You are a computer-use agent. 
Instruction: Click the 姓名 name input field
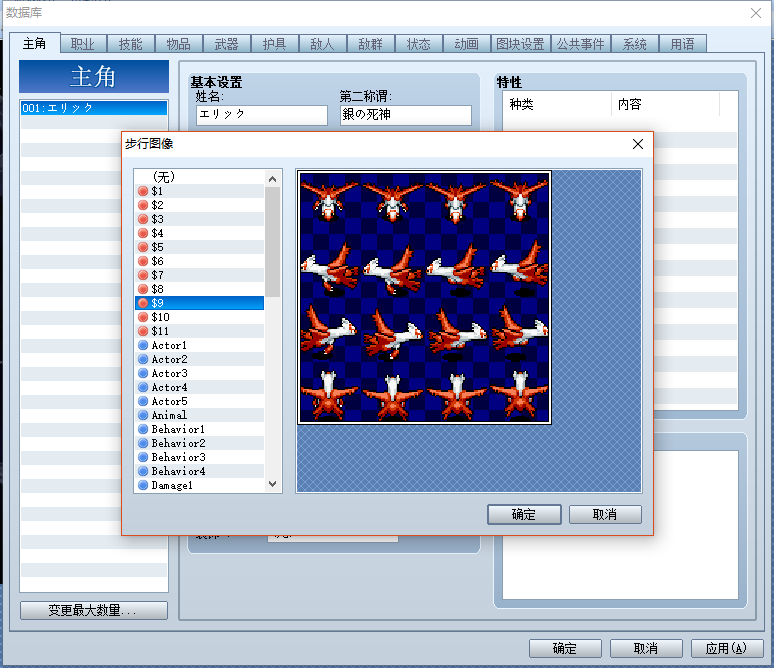coord(262,115)
